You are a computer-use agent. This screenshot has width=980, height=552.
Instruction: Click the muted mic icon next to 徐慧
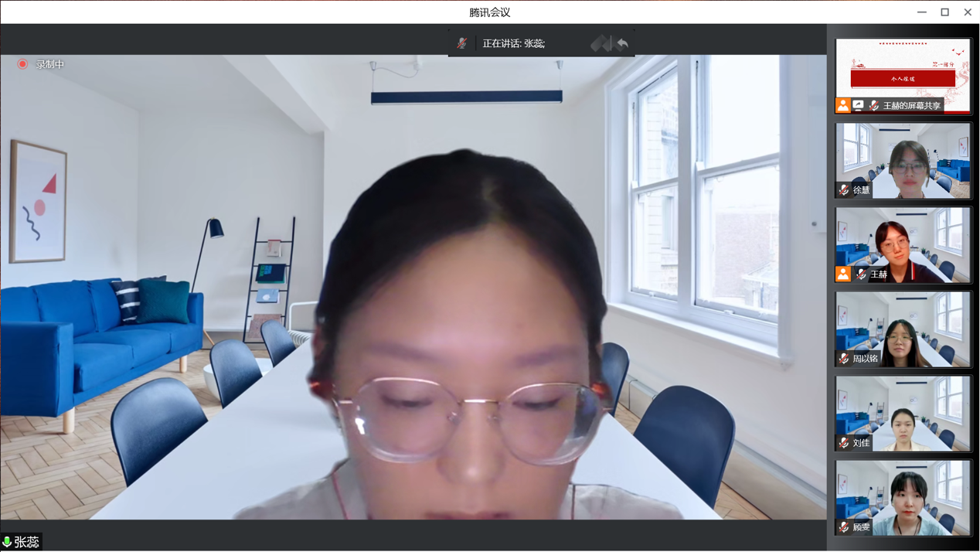click(x=844, y=189)
